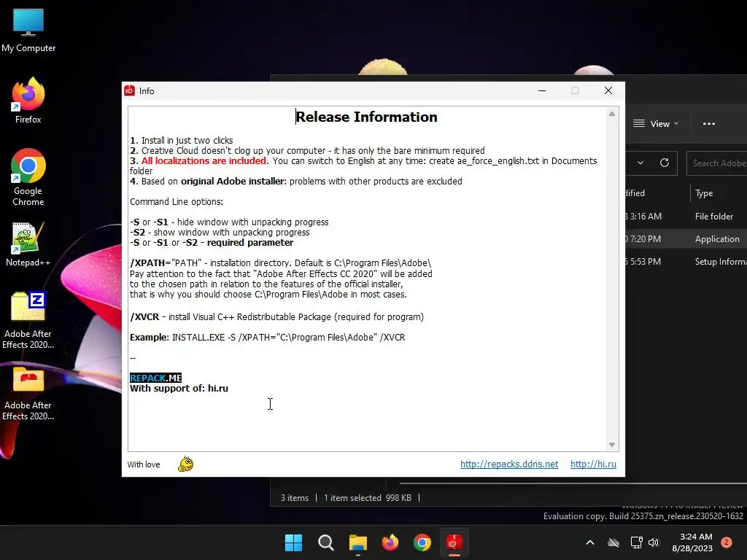Refresh the File Explorer folder view
The image size is (747, 560).
pos(665,163)
